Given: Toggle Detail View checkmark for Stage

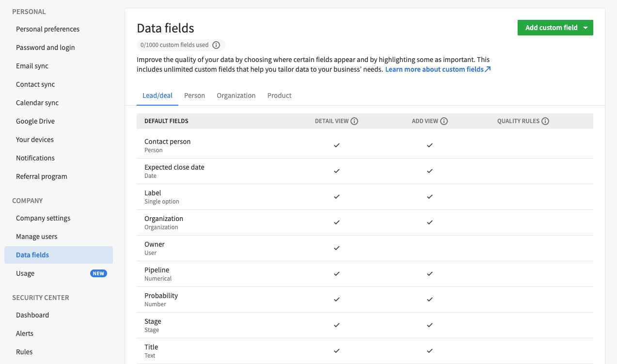Looking at the screenshot, I should point(337,325).
